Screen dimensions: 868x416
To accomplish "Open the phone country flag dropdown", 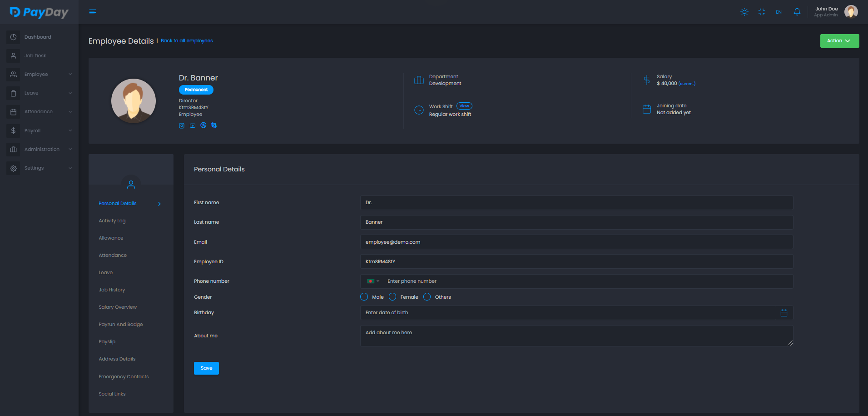I will (x=373, y=281).
